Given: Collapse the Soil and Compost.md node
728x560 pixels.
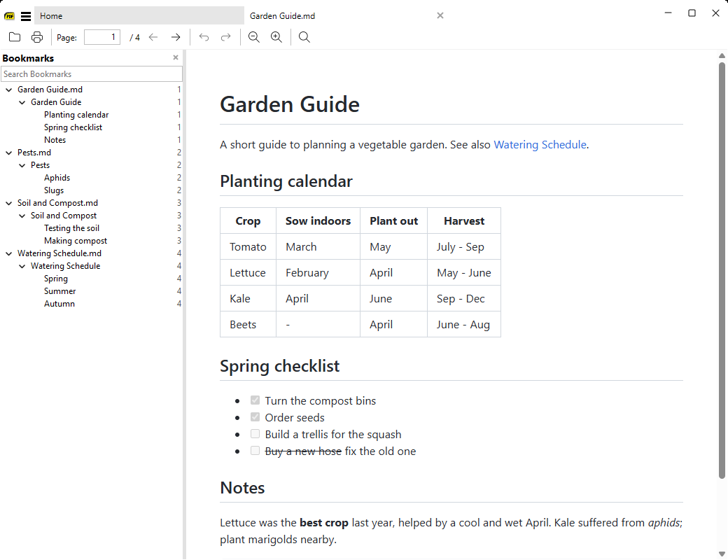Looking at the screenshot, I should point(9,203).
